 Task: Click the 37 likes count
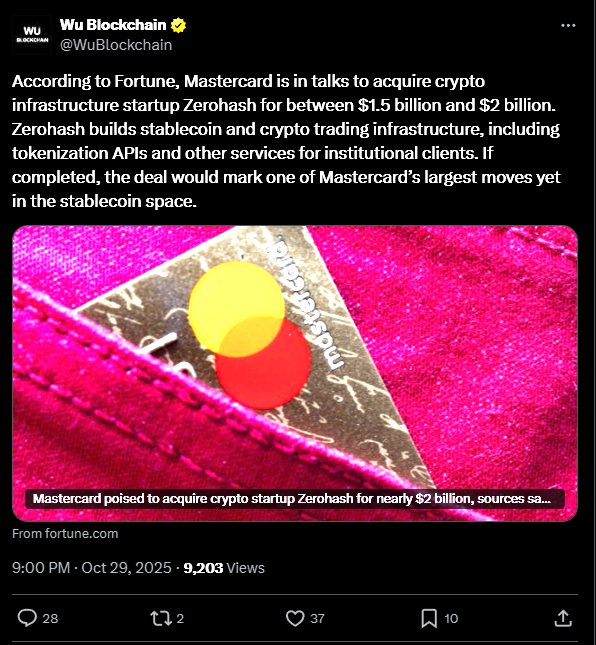click(317, 619)
